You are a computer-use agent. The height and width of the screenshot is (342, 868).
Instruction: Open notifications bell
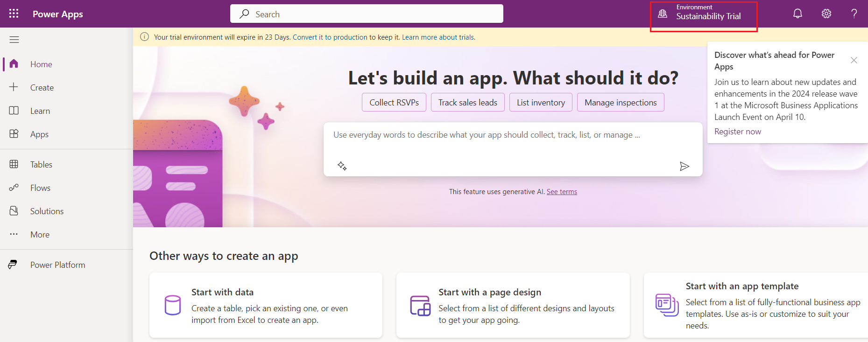coord(798,14)
